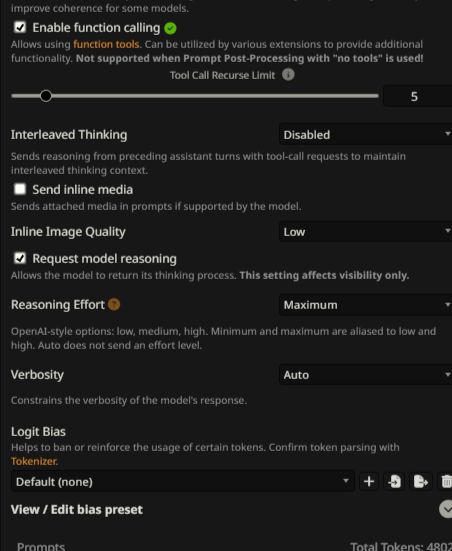The height and width of the screenshot is (551, 452).
Task: Enable the Send inline media checkbox
Action: (20, 189)
